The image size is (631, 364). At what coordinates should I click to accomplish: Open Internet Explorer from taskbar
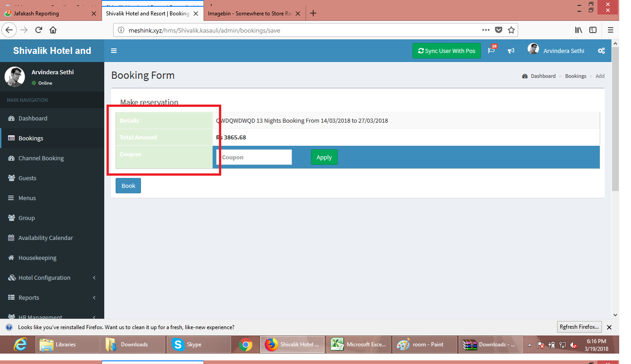tap(19, 345)
